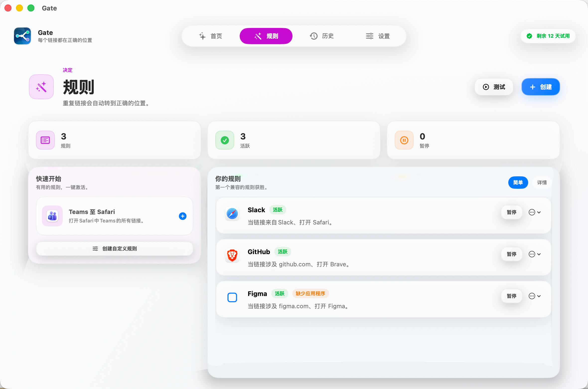588x389 pixels.
Task: Click the 测试 test button
Action: 494,87
